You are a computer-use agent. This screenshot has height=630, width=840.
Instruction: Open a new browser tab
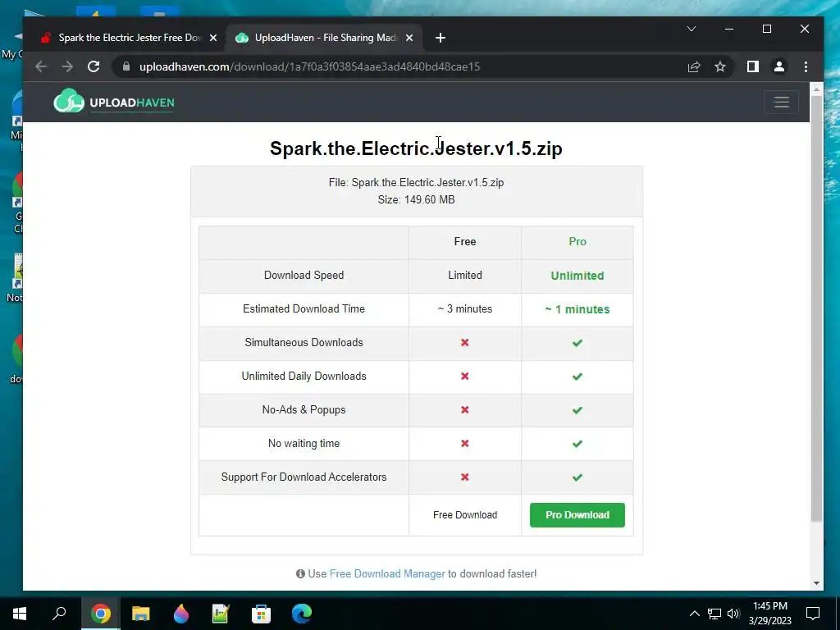[441, 38]
